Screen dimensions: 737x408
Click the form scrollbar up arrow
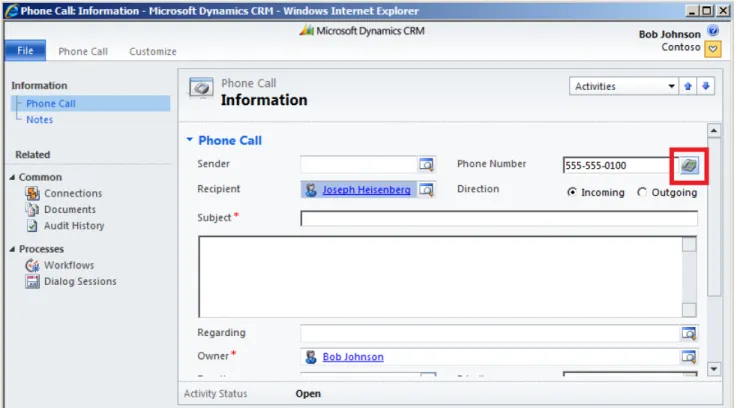713,131
